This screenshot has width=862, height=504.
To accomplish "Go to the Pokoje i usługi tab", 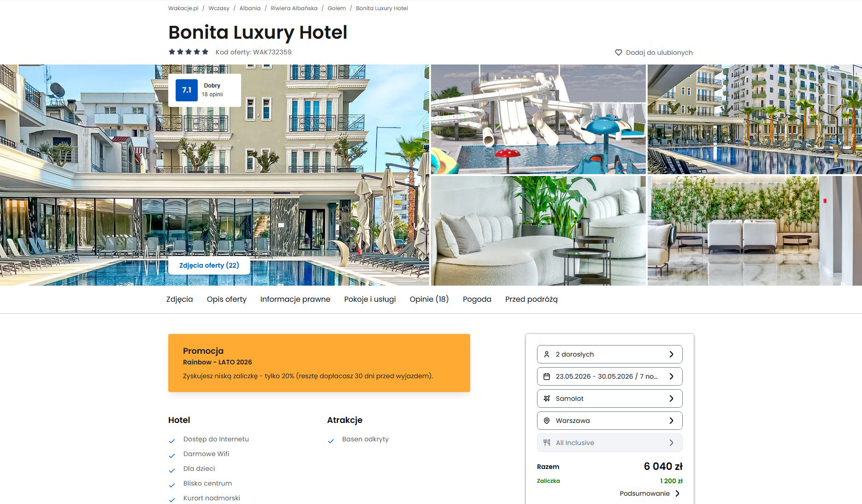I will pos(370,299).
